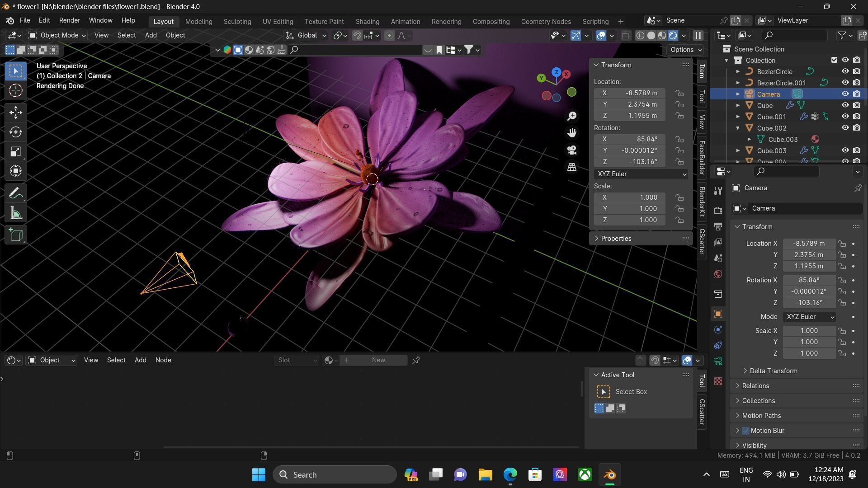The width and height of the screenshot is (868, 488).
Task: Toggle the Motion Blur checkbox
Action: pos(746,431)
